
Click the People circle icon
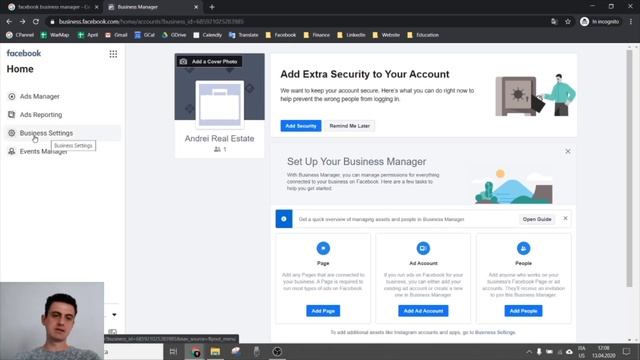[523, 248]
